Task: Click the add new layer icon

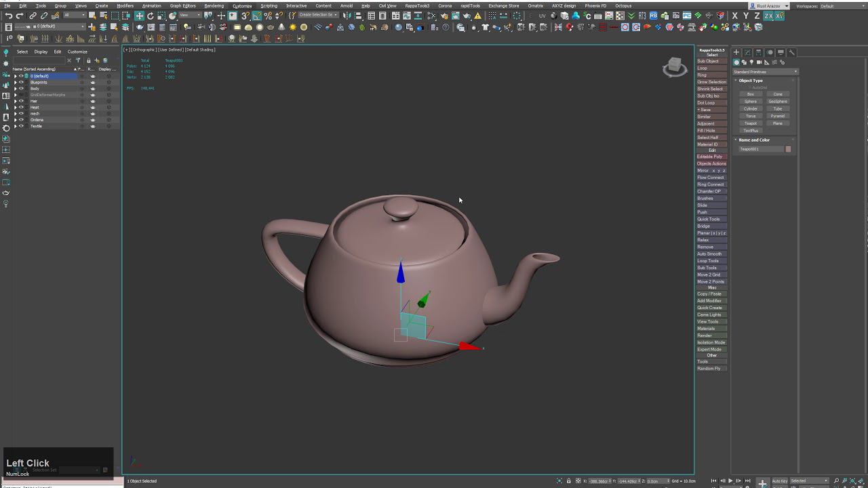Action: click(97, 60)
